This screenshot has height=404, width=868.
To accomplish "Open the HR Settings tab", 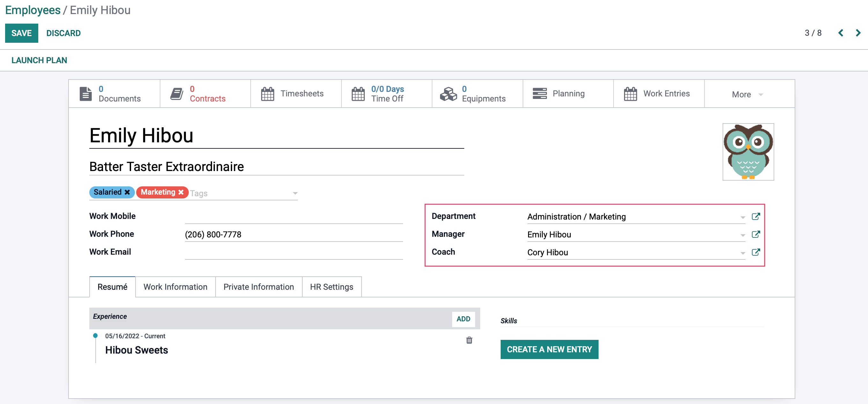I will coord(332,287).
